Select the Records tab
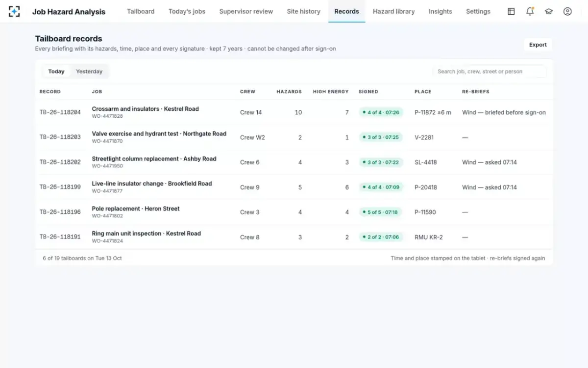Viewport: 588px width, 368px height. point(347,11)
